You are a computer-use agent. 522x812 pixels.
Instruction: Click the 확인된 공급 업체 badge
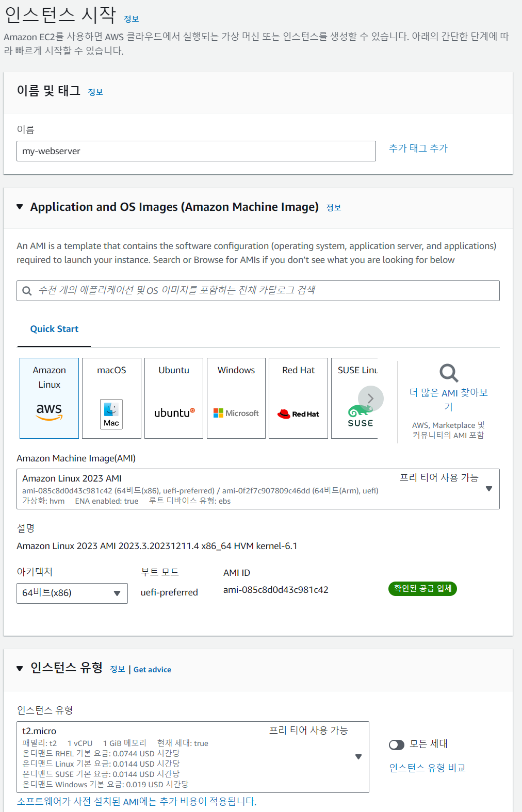pos(422,589)
